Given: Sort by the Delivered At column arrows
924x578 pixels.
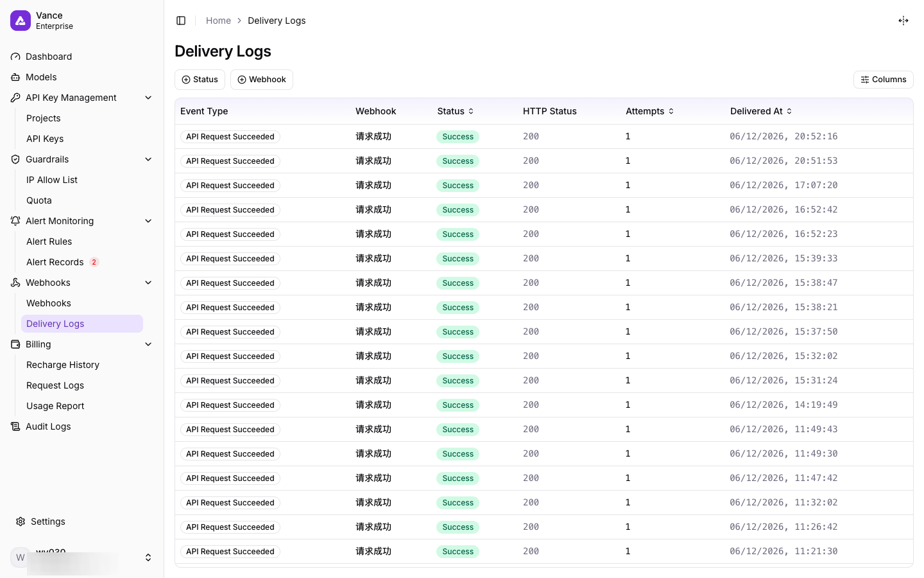Looking at the screenshot, I should (789, 111).
